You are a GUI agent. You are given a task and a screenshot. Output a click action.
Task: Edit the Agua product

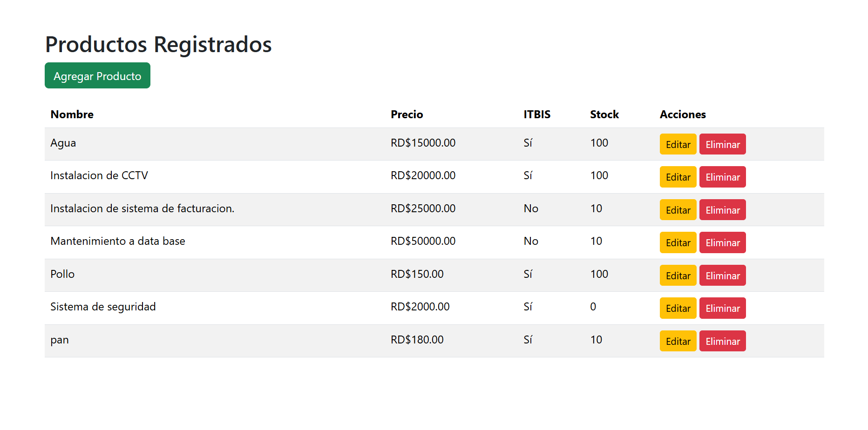(678, 144)
